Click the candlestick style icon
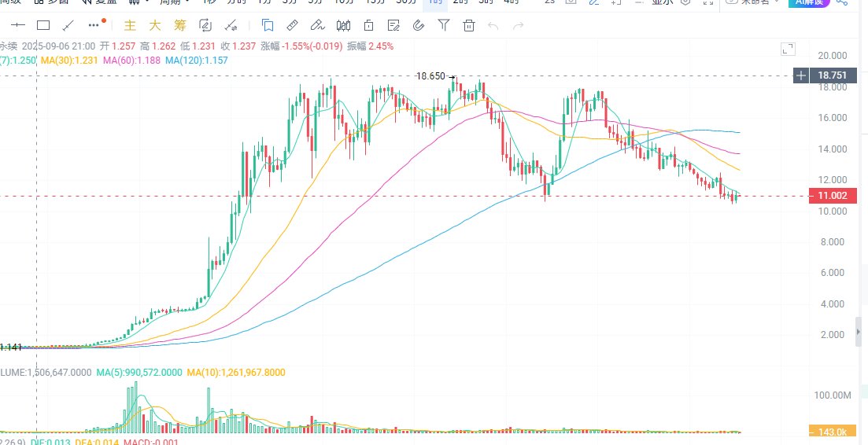The width and height of the screenshot is (868, 445). [343, 25]
